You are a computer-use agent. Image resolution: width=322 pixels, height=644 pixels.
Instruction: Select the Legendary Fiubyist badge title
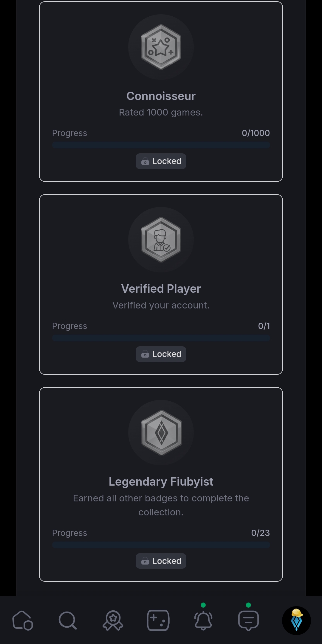tap(161, 482)
